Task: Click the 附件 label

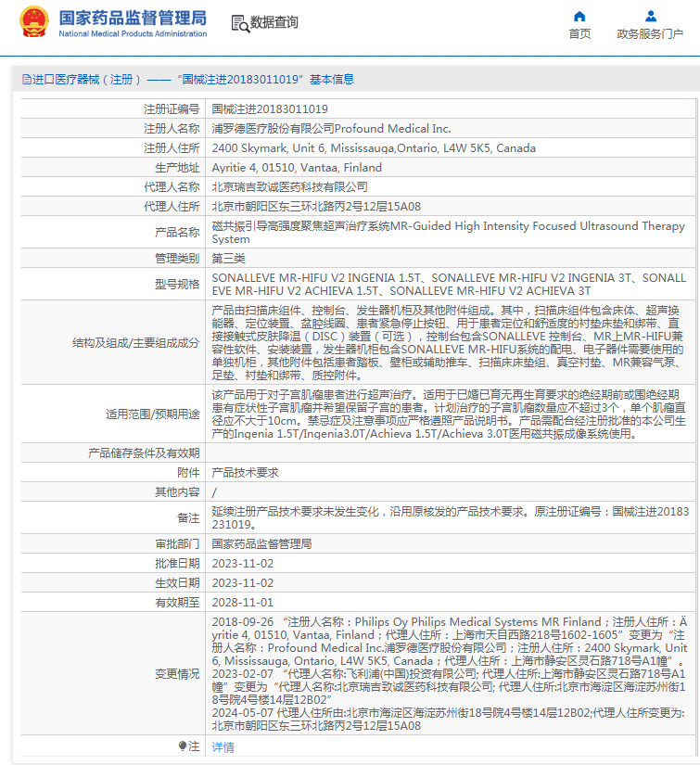Action: click(x=188, y=472)
